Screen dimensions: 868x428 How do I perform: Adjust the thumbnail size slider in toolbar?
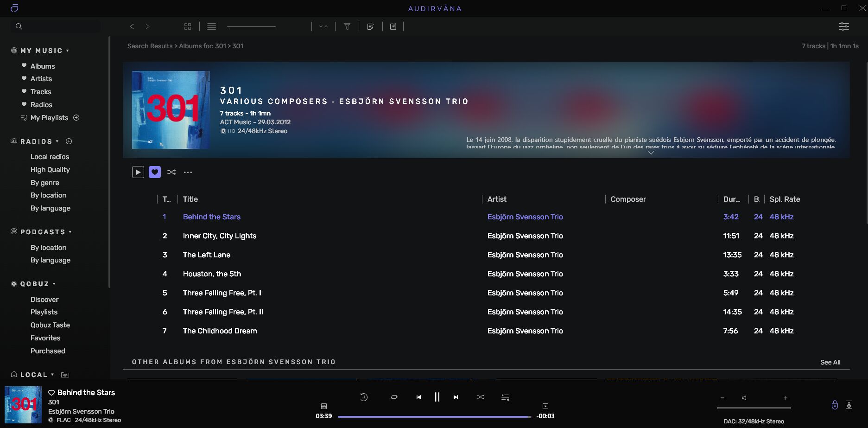tap(251, 26)
